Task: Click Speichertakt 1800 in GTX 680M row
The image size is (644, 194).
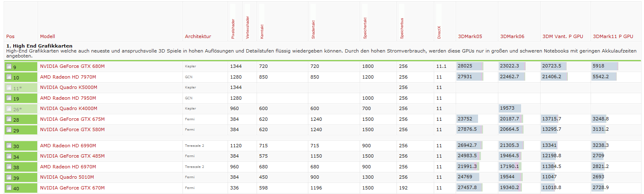Action: click(x=368, y=66)
